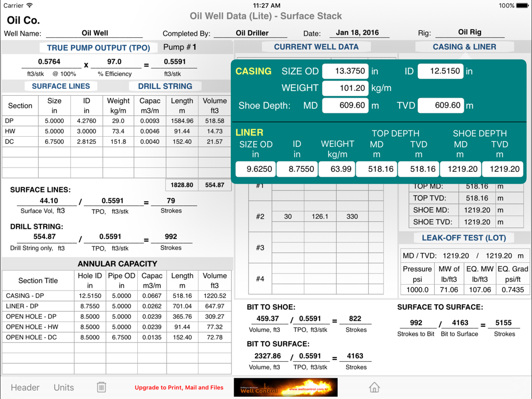Screen dimensions: 532x399
Task: Edit the casing Shoe Depth MD field
Action: (345, 105)
